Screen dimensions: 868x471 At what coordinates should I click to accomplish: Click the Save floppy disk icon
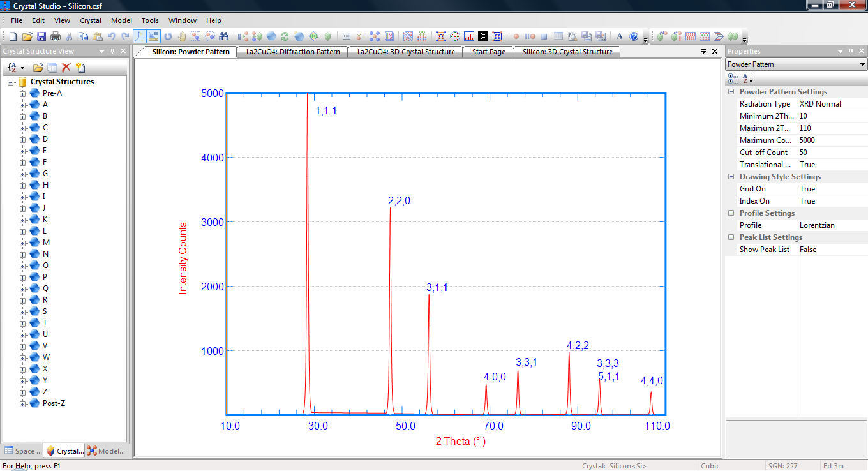coord(41,36)
